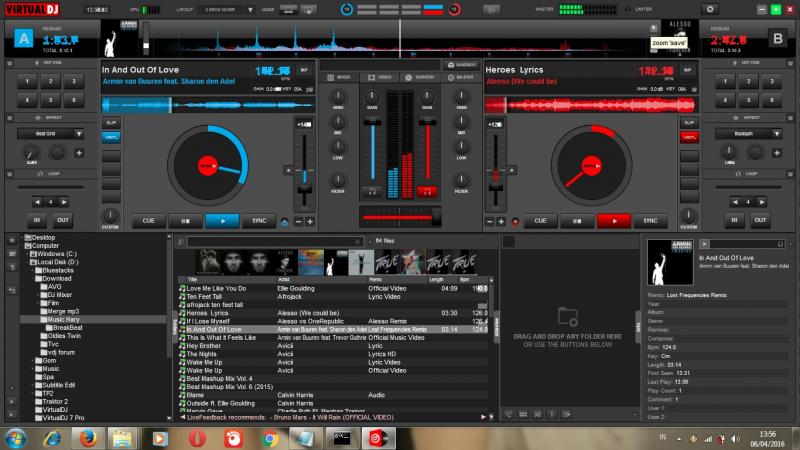Hit the CUE button on deck B
Image resolution: width=800 pixels, height=450 pixels.
(x=540, y=221)
